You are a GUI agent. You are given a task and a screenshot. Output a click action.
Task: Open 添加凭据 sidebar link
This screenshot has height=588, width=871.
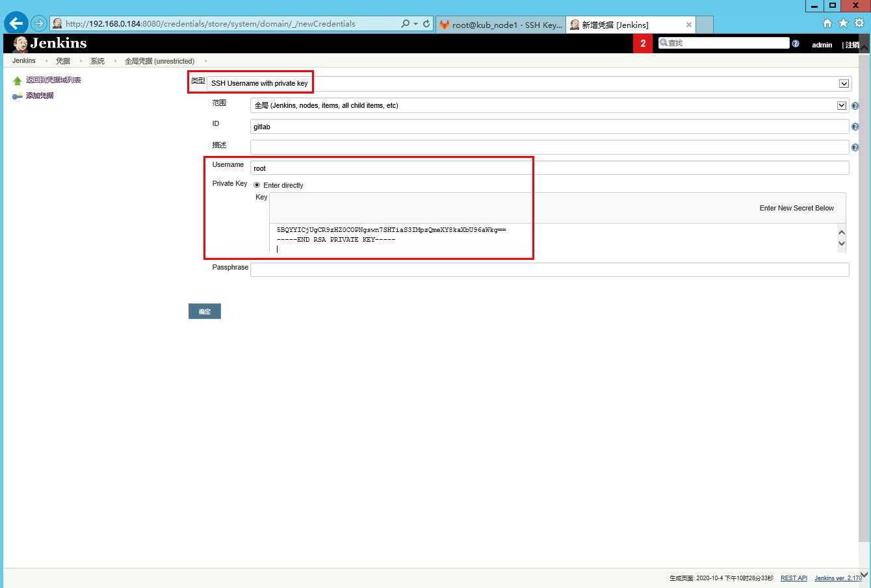pyautogui.click(x=40, y=96)
